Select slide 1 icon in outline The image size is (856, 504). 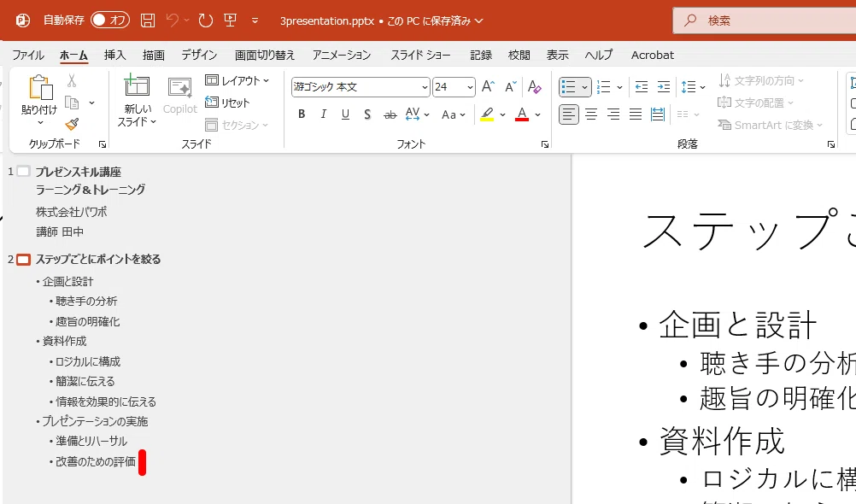pyautogui.click(x=23, y=172)
